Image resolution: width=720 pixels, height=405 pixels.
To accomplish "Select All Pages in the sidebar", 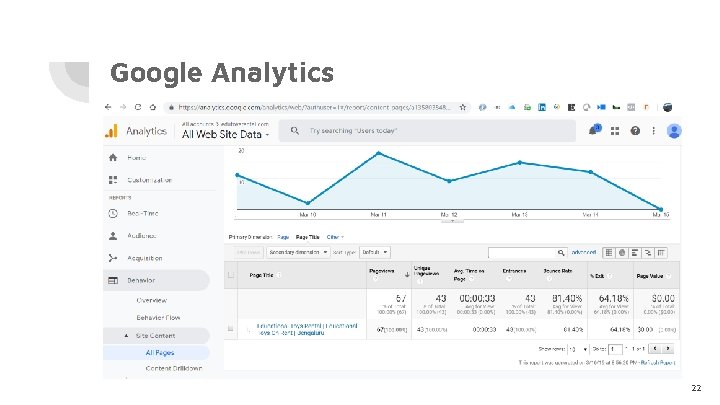I will coord(160,353).
